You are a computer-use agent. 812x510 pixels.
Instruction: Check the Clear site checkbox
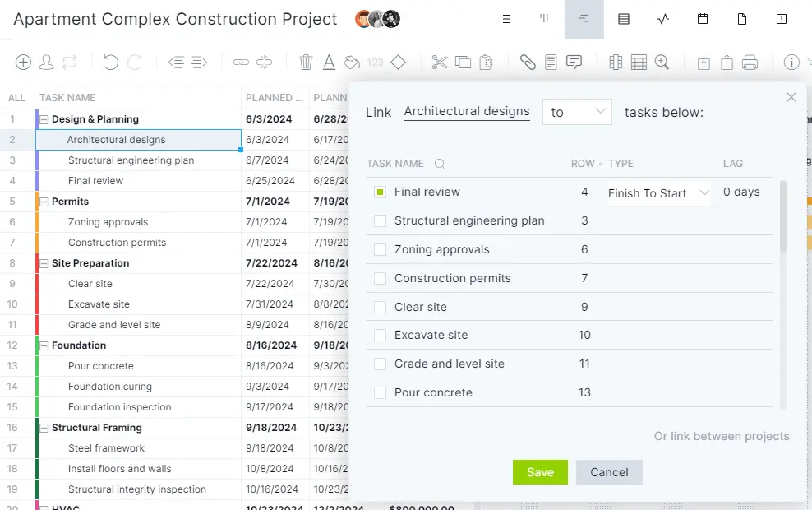click(x=380, y=307)
